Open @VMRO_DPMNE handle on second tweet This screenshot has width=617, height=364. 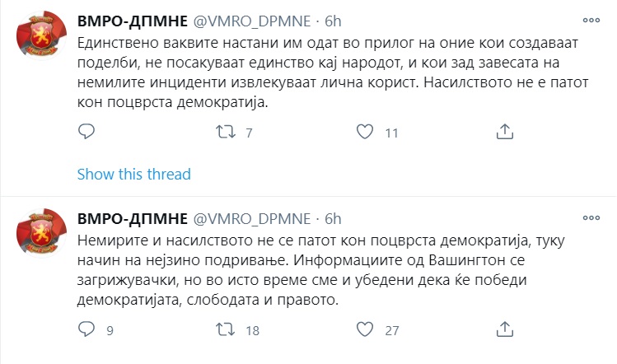252,219
